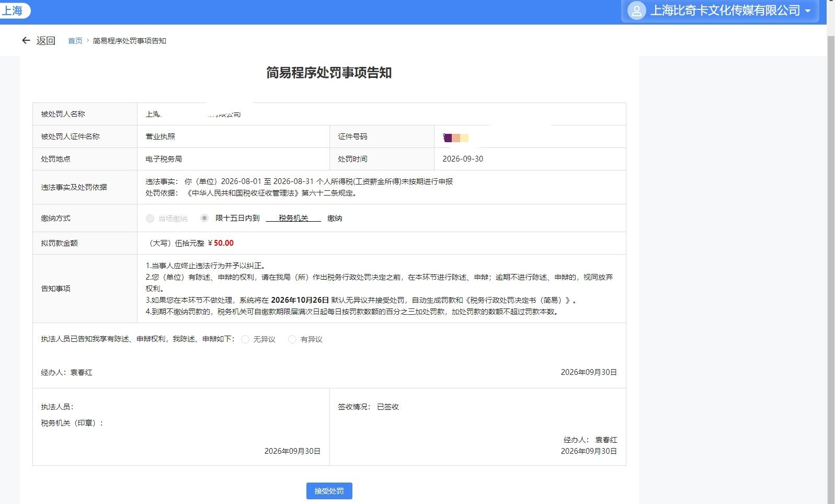The height and width of the screenshot is (504, 835).
Task: Click the penalty date 2026-09-30
Action: point(463,159)
